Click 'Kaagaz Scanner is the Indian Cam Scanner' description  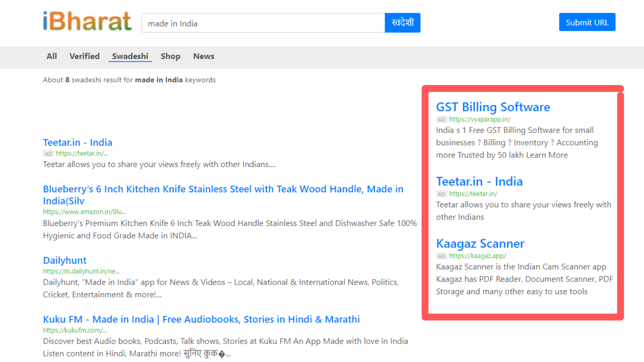coord(524,279)
